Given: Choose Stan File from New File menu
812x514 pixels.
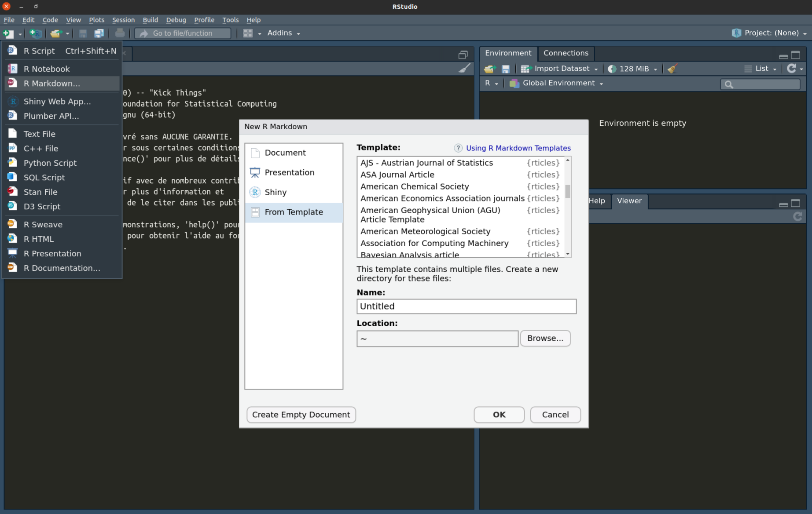Looking at the screenshot, I should click(x=62, y=192).
